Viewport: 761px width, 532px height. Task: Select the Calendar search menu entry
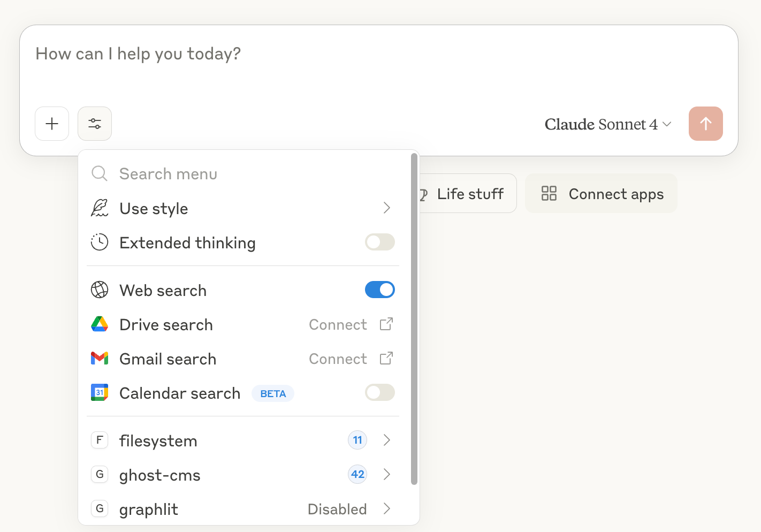click(x=243, y=392)
